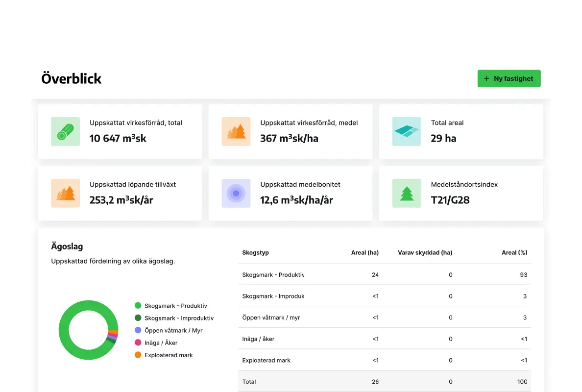Click the Areal (%) column header
The height and width of the screenshot is (392, 582).
514,253
